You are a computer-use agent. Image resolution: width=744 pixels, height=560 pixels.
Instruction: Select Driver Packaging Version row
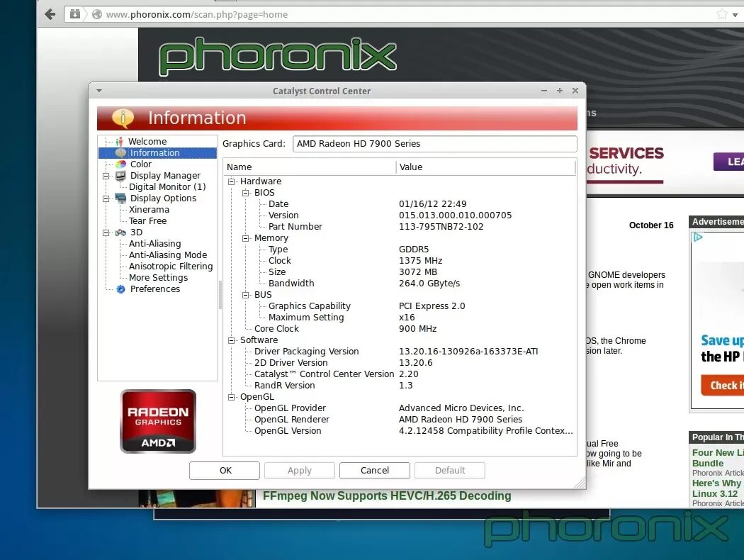tap(400, 352)
